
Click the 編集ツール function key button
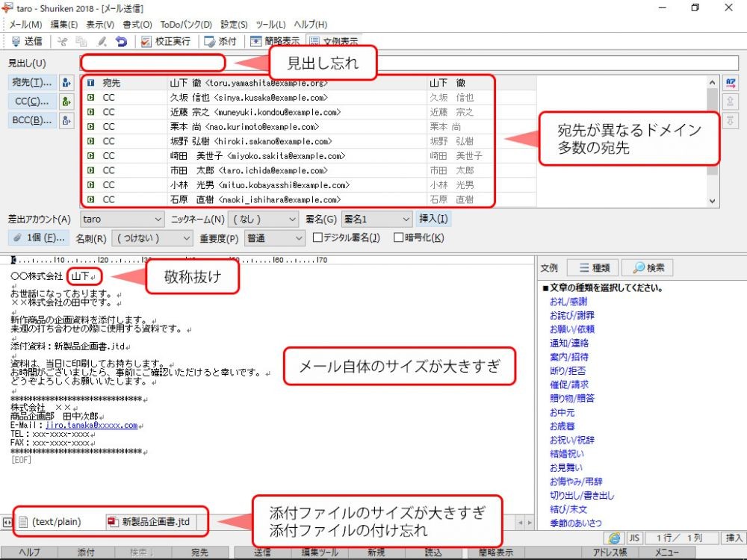[320, 553]
